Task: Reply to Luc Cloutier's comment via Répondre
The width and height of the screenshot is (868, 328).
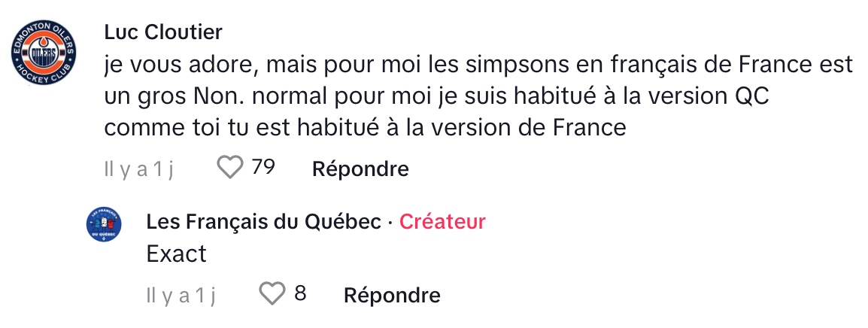Action: [x=360, y=169]
